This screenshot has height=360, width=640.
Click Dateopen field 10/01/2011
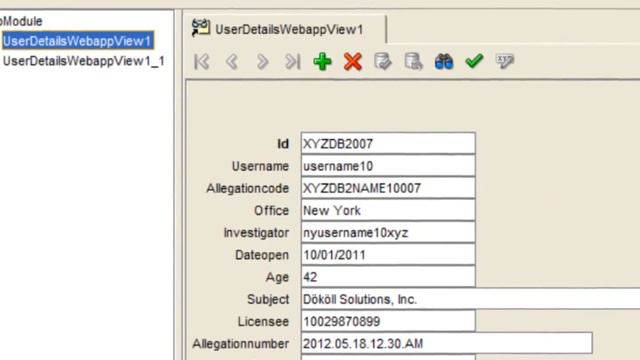tap(388, 255)
